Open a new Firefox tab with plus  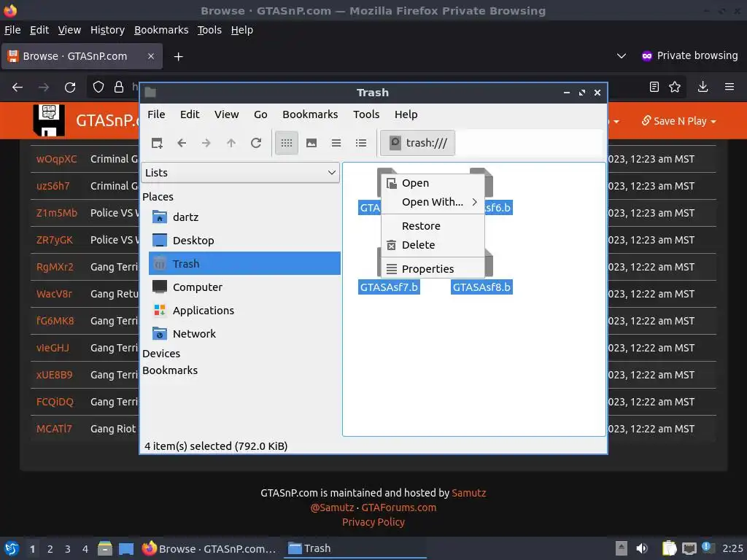(x=178, y=57)
